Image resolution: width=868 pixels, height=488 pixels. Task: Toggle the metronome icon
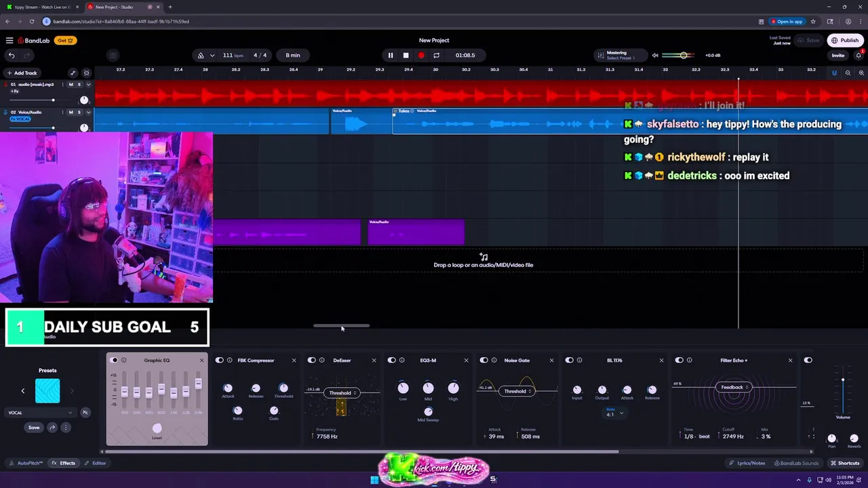(201, 56)
